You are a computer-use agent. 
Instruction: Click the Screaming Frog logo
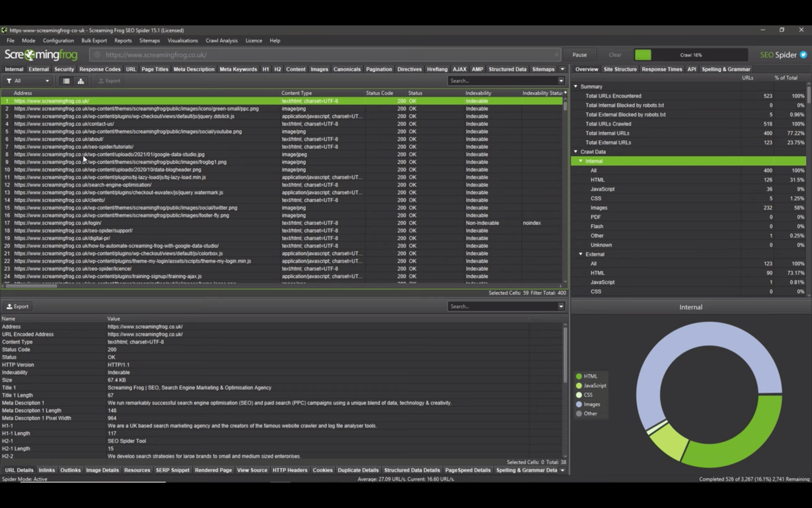[x=41, y=55]
